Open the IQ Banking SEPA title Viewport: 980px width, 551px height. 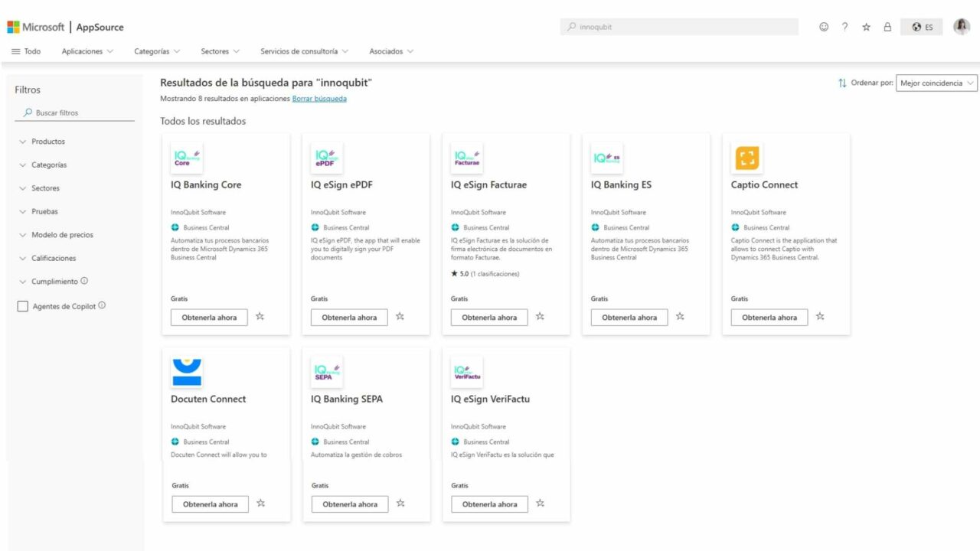pyautogui.click(x=347, y=399)
